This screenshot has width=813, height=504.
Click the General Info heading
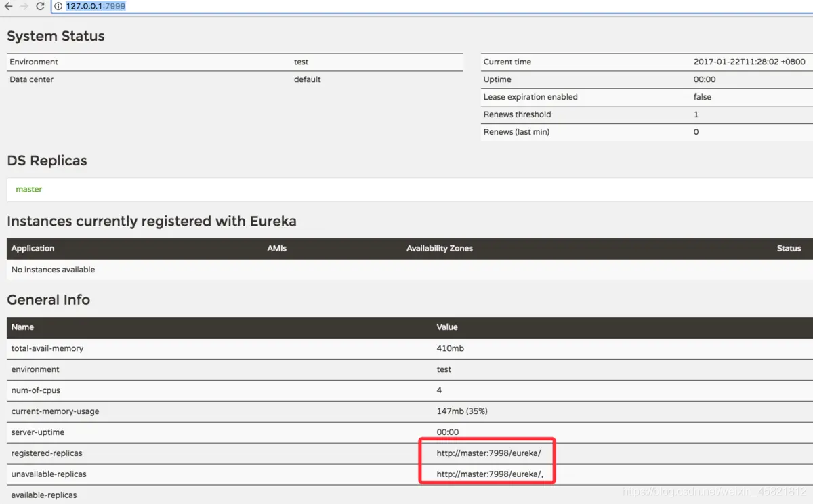tap(48, 299)
